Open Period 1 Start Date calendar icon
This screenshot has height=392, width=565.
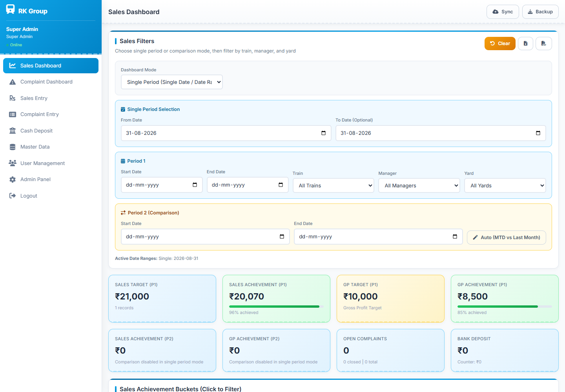point(195,185)
